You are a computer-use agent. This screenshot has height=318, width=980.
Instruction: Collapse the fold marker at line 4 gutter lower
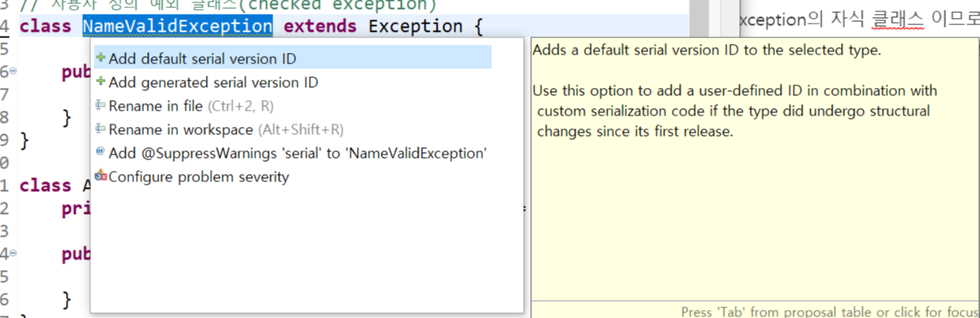click(x=13, y=254)
